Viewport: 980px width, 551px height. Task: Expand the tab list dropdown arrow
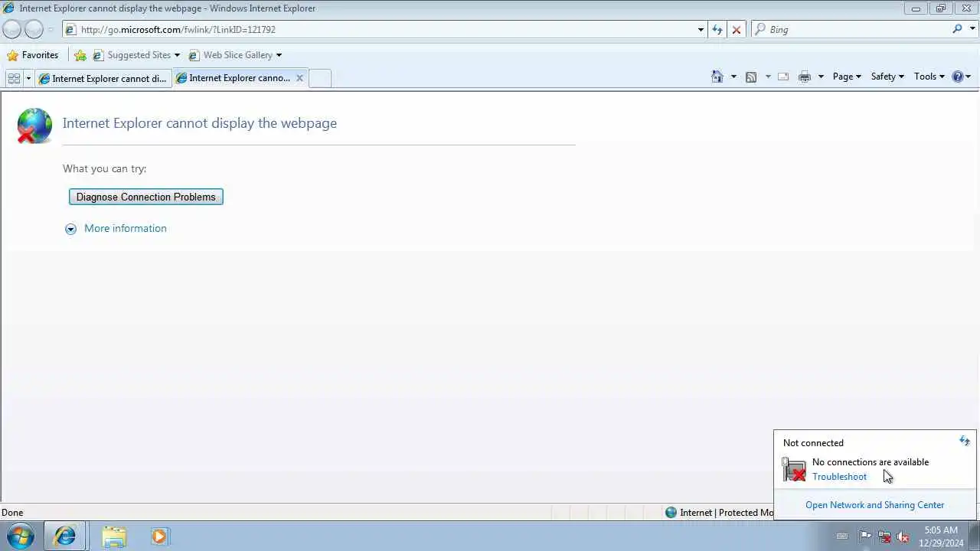(x=28, y=78)
